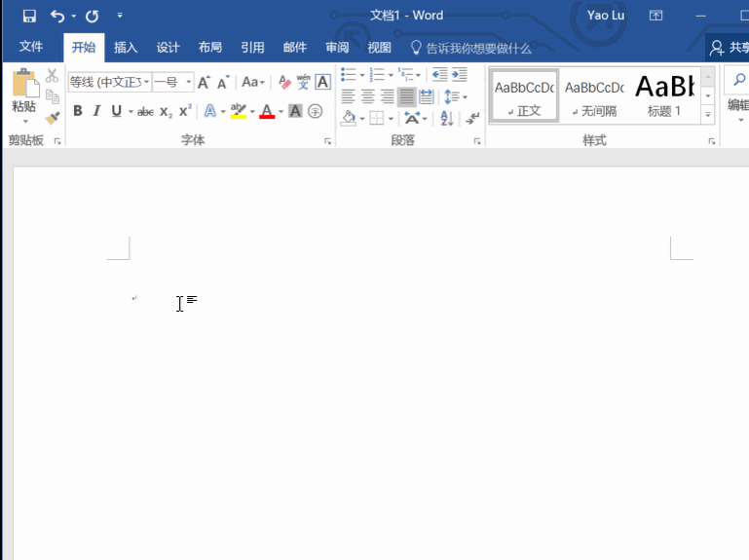Open the borders dropdown

pyautogui.click(x=391, y=119)
